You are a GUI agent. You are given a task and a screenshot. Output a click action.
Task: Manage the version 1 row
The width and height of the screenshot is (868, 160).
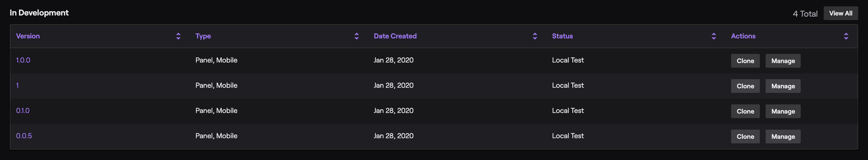(783, 86)
